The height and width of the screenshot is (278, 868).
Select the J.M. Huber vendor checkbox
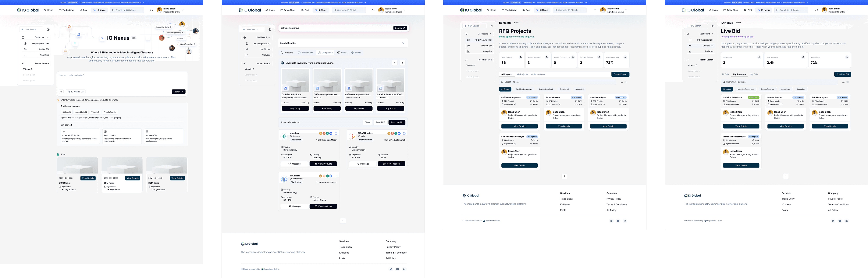click(x=336, y=176)
